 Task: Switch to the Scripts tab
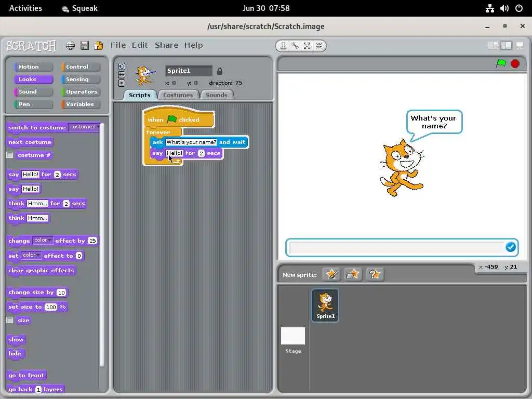[139, 95]
